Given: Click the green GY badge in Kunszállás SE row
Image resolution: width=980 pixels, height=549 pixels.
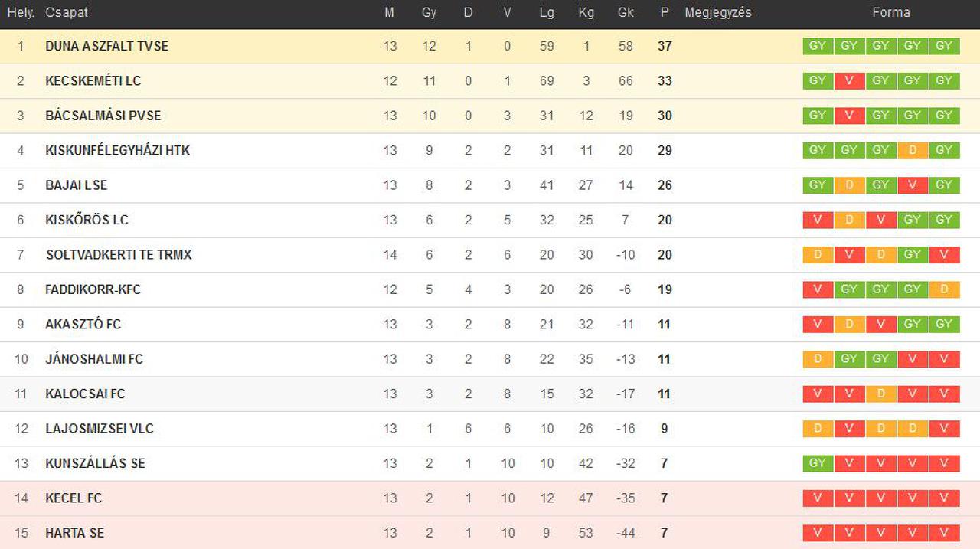Looking at the screenshot, I should [818, 463].
